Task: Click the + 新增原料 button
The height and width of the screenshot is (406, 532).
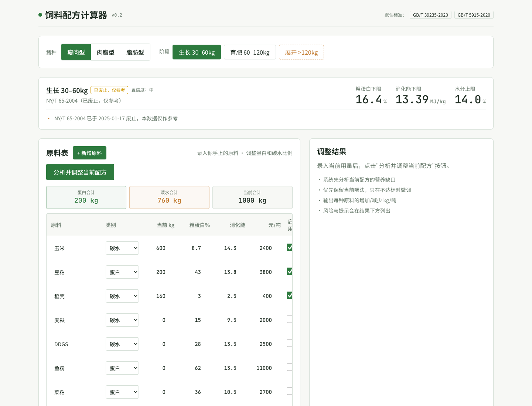Action: tap(89, 153)
